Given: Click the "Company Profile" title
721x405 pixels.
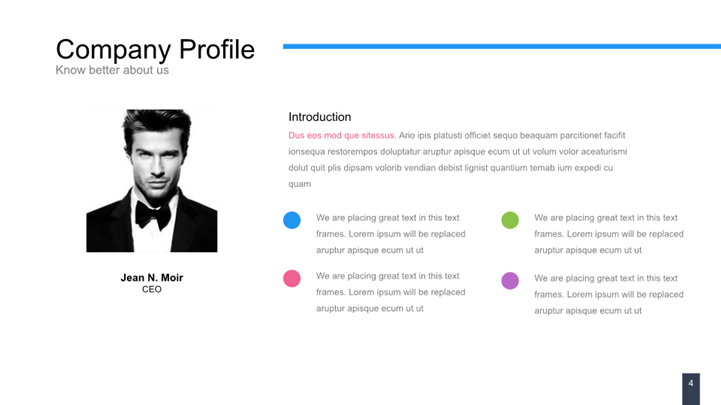Looking at the screenshot, I should pyautogui.click(x=155, y=49).
